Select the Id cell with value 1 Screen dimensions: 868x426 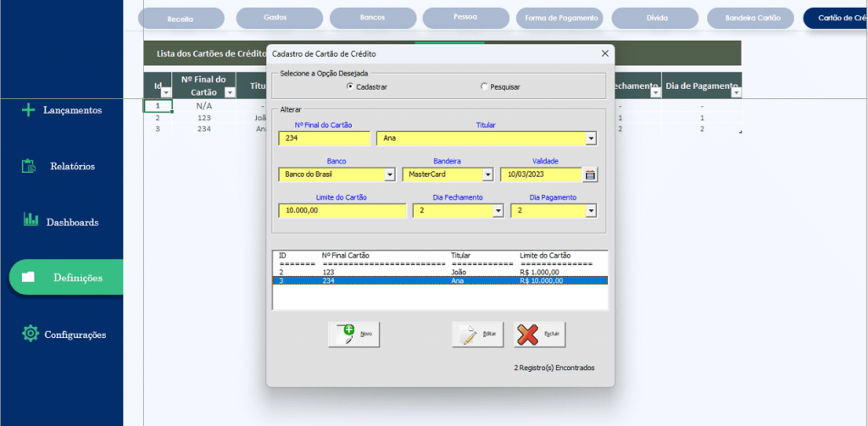(158, 106)
